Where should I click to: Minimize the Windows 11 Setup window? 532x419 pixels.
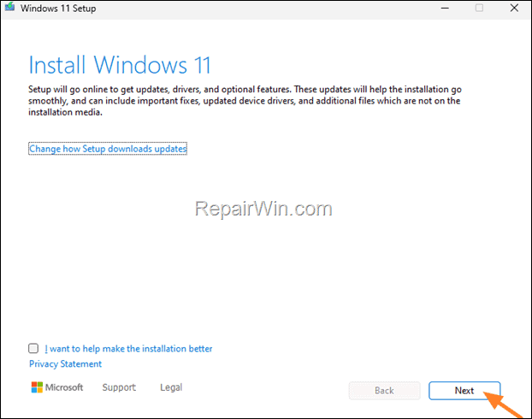pyautogui.click(x=445, y=8)
